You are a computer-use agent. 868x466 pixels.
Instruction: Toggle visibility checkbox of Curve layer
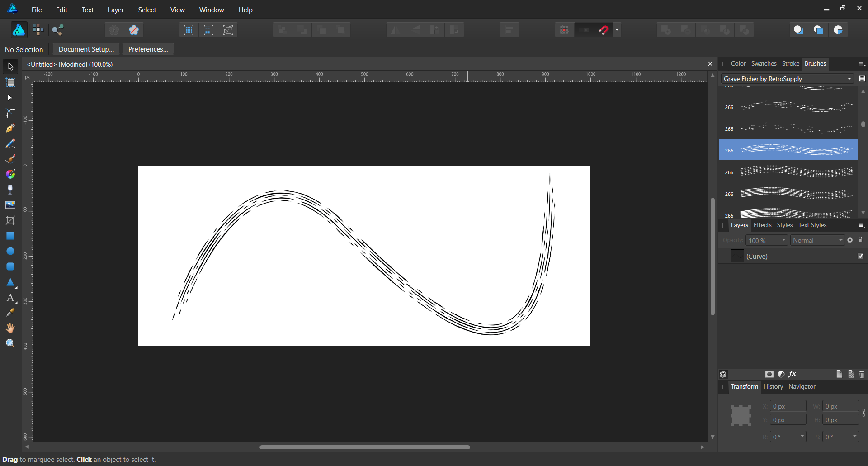(861, 256)
